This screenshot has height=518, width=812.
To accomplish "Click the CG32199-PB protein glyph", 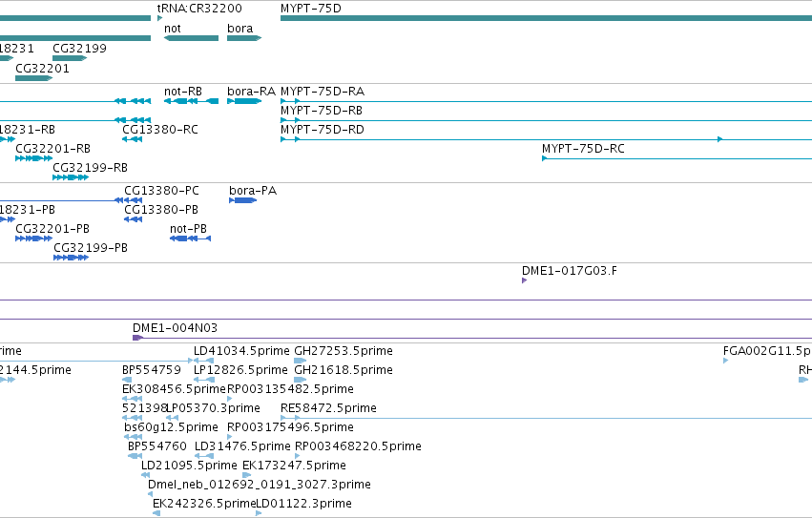I will pos(71,258).
